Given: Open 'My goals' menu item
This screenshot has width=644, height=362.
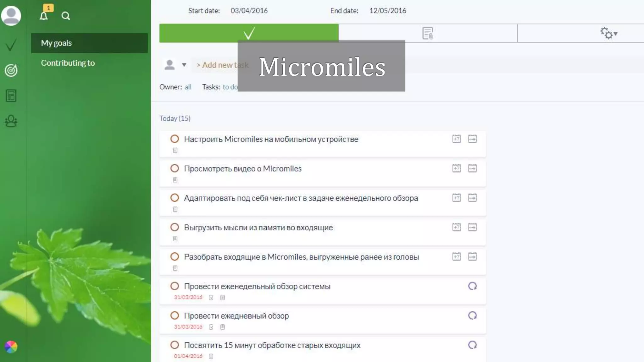Looking at the screenshot, I should 57,43.
